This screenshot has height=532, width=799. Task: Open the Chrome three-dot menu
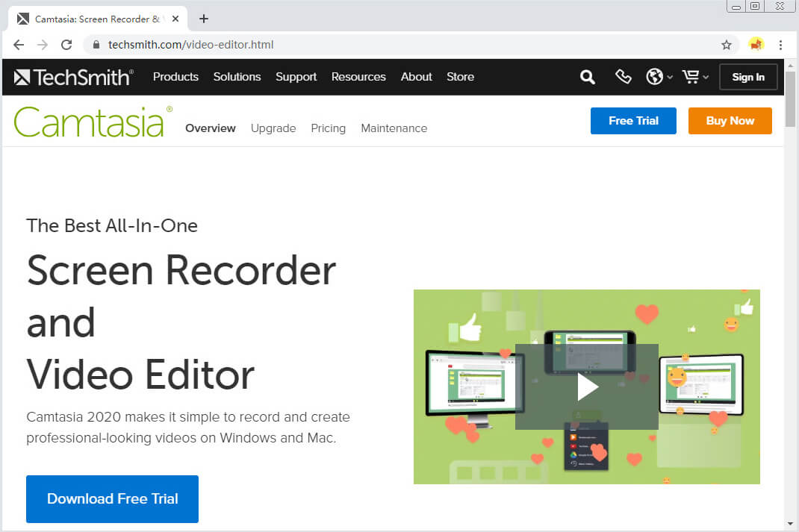(780, 45)
